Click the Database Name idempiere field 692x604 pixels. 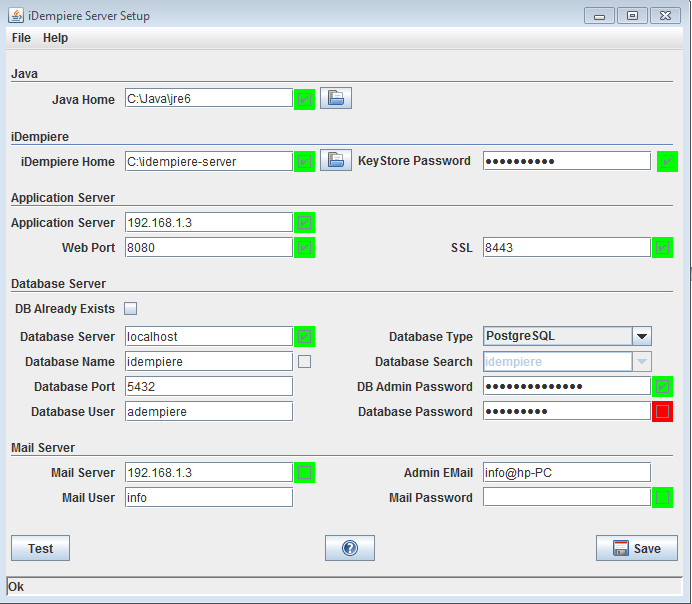[x=209, y=361]
